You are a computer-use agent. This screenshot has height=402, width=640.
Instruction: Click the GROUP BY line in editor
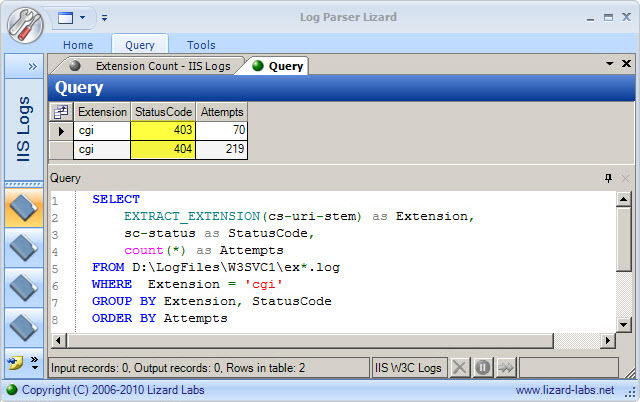[x=211, y=302]
